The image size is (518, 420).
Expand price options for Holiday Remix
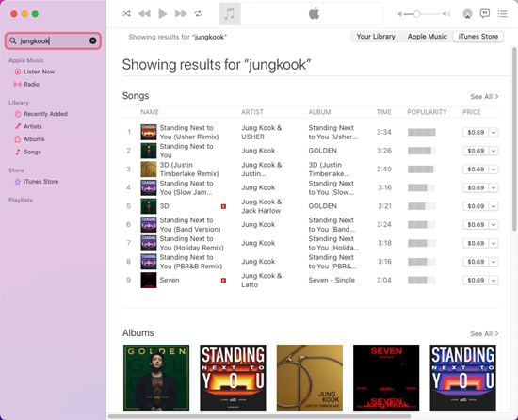[494, 243]
